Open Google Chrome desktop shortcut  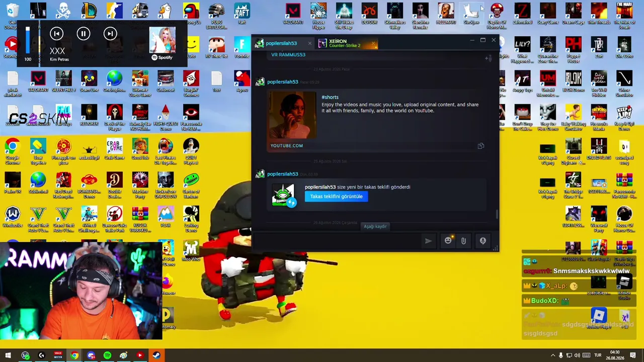(x=13, y=151)
